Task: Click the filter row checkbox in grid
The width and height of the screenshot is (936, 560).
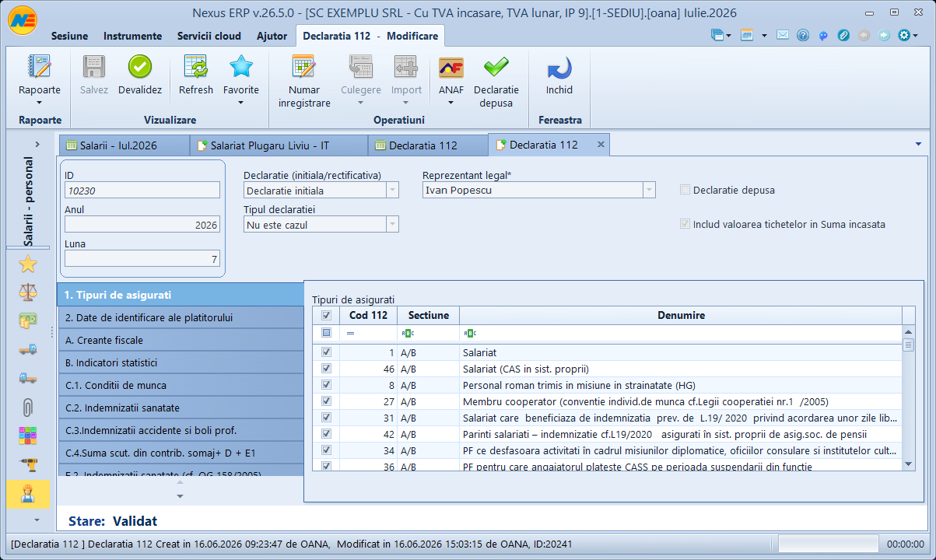Action: point(327,333)
